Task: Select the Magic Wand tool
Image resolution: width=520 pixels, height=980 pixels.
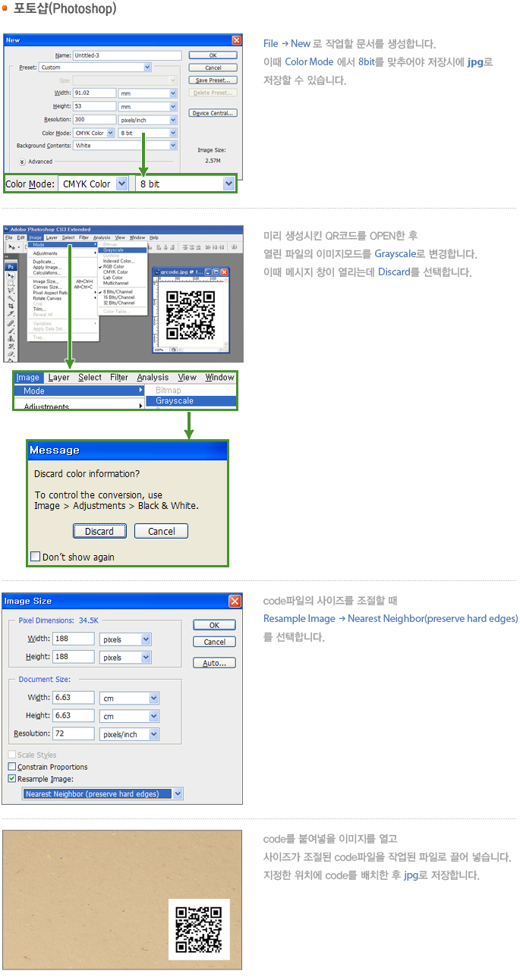Action: [11, 298]
